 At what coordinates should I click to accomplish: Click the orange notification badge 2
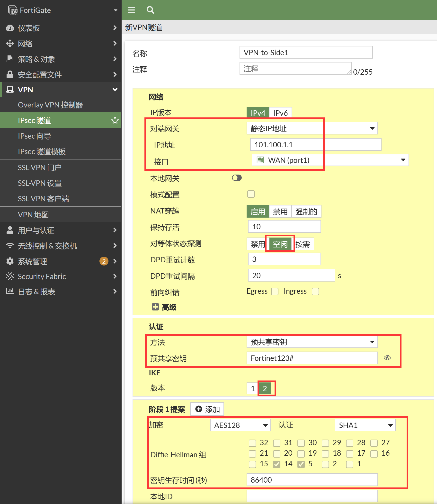coord(104,261)
